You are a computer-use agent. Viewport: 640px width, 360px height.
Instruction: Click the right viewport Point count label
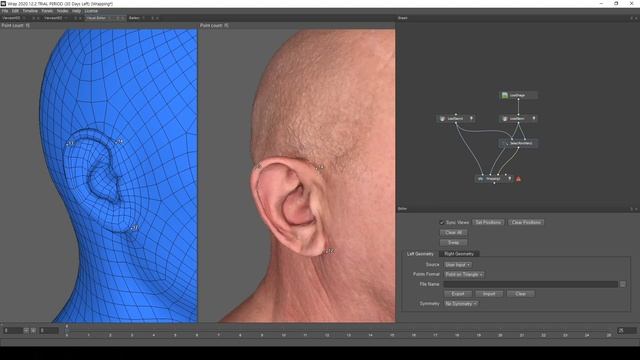tap(214, 25)
